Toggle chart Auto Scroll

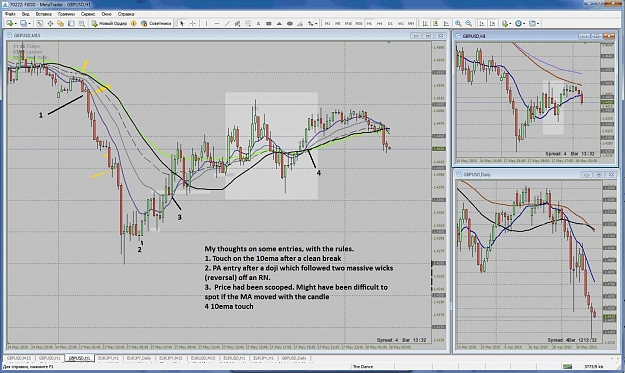pyautogui.click(x=482, y=24)
